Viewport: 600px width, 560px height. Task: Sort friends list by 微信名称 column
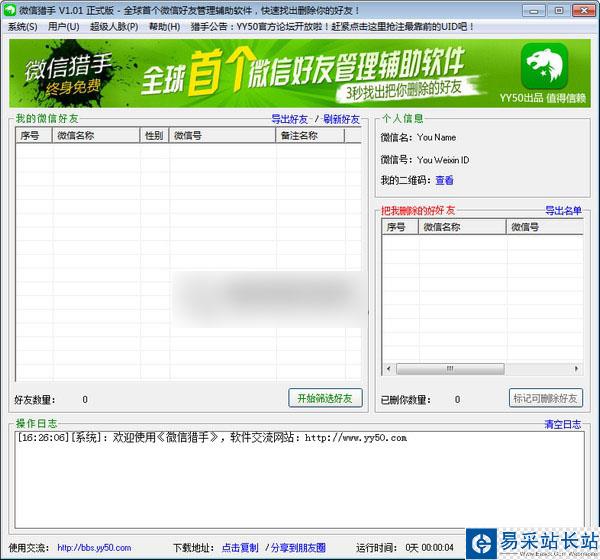click(96, 136)
